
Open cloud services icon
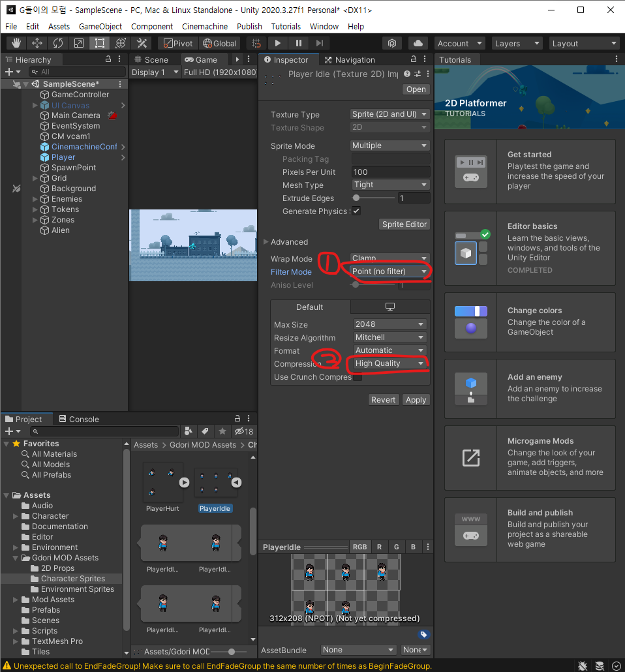click(x=418, y=43)
